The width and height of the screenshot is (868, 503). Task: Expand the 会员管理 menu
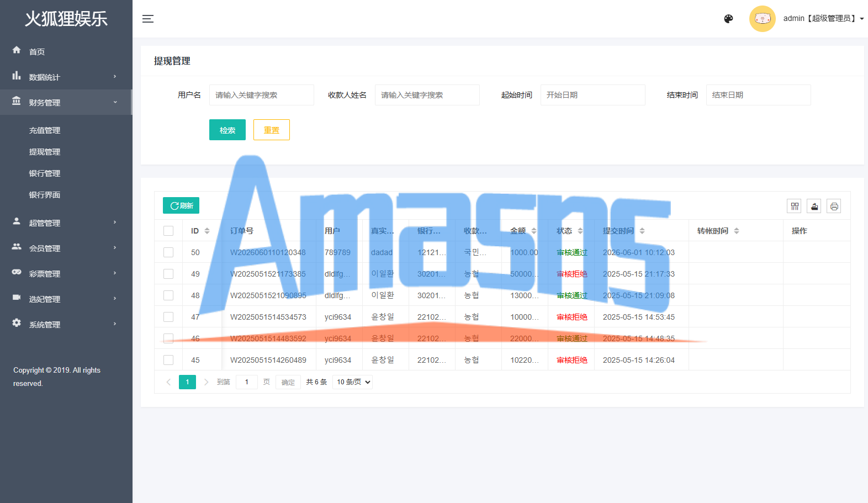point(66,248)
